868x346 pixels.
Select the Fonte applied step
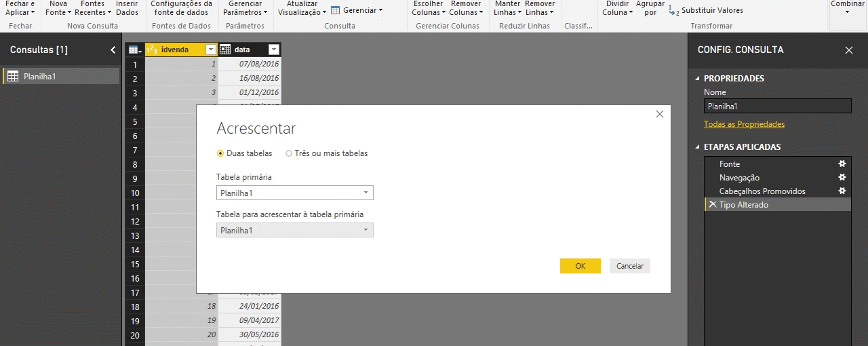[778, 164]
